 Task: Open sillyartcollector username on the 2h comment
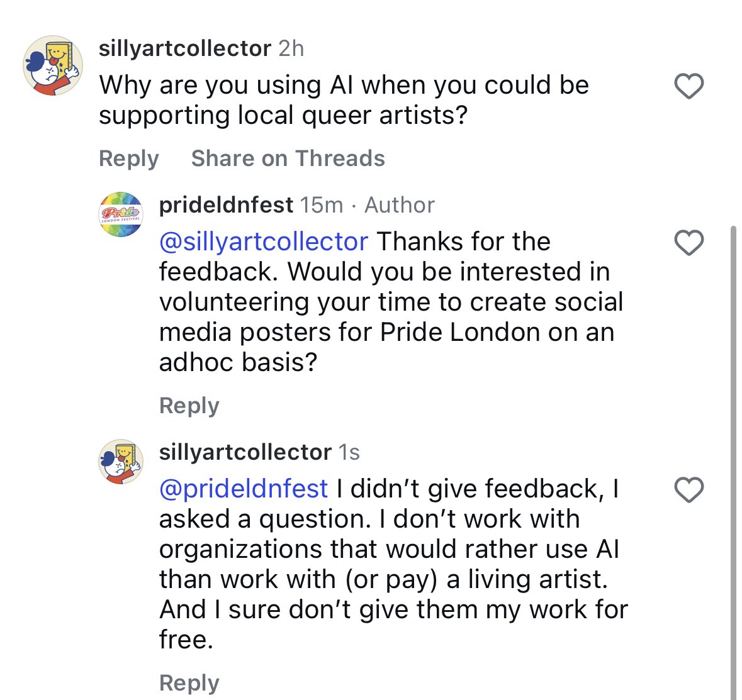pyautogui.click(x=185, y=48)
